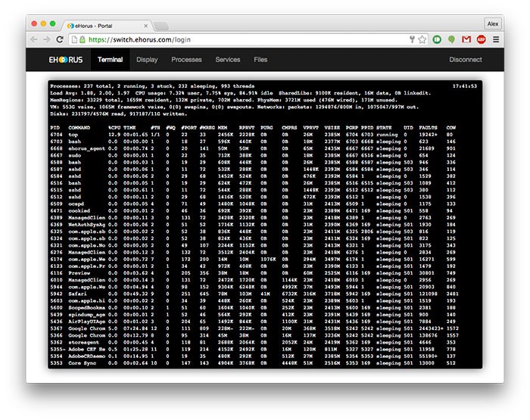530x420 pixels.
Task: Switch to the Terminal tab
Action: pyautogui.click(x=111, y=60)
